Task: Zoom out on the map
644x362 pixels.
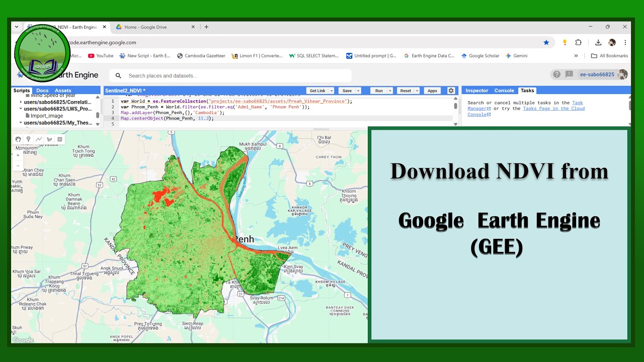Action: (x=18, y=165)
